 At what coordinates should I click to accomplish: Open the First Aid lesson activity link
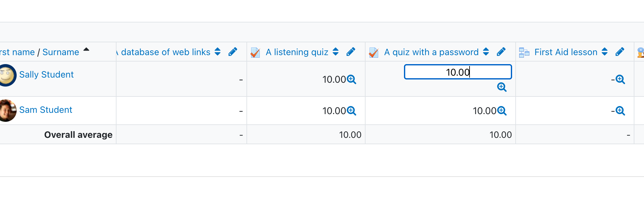[566, 52]
